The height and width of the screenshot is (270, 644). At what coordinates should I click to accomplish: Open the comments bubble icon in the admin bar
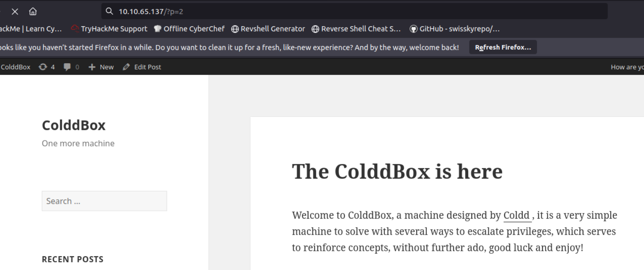click(67, 67)
